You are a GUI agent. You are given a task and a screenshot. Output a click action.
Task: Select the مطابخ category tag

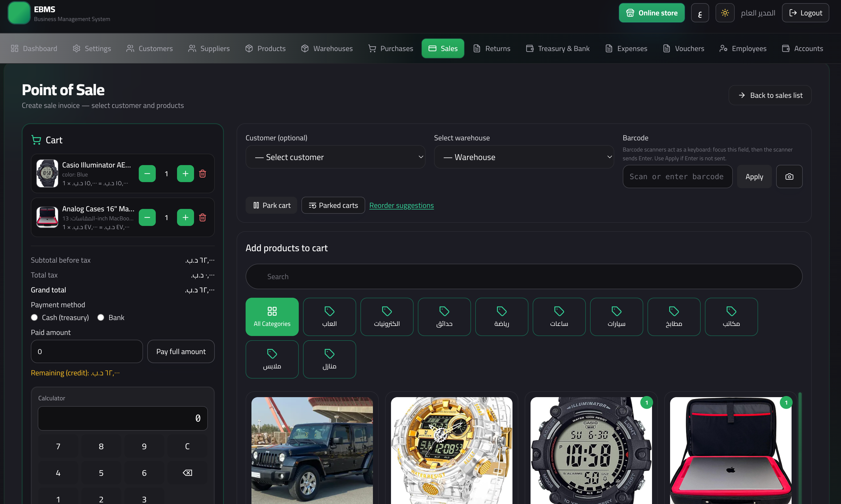(x=674, y=317)
